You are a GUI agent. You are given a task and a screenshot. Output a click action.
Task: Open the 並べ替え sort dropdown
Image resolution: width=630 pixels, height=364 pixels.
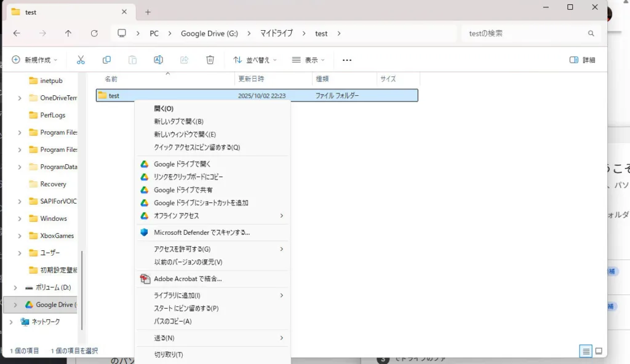point(255,60)
